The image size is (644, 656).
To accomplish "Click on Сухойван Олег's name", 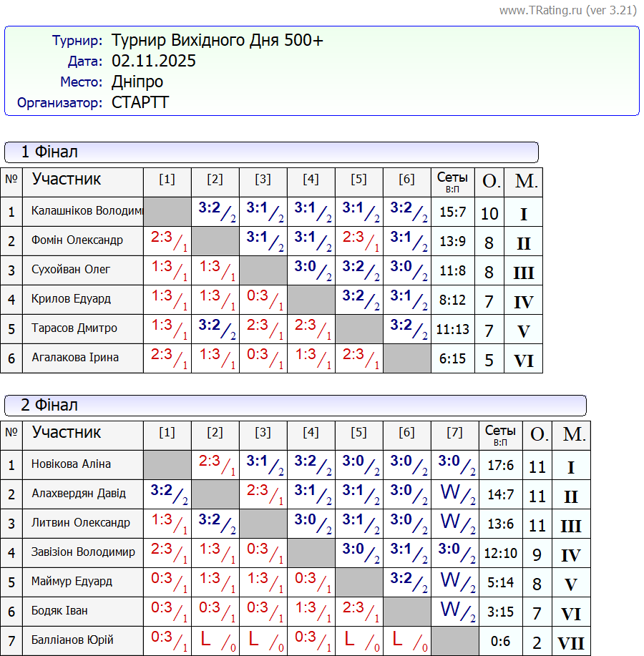I will [x=71, y=270].
